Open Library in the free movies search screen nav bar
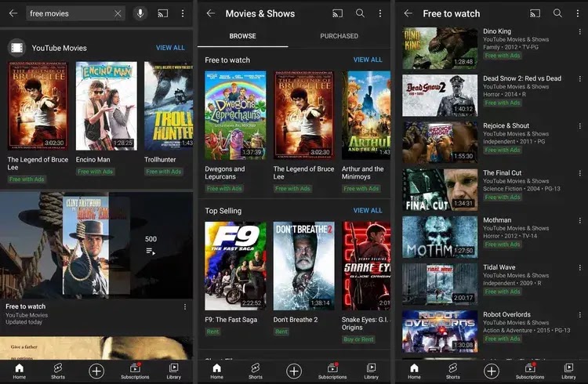Screen dimensions: 588x384 [x=173, y=371]
